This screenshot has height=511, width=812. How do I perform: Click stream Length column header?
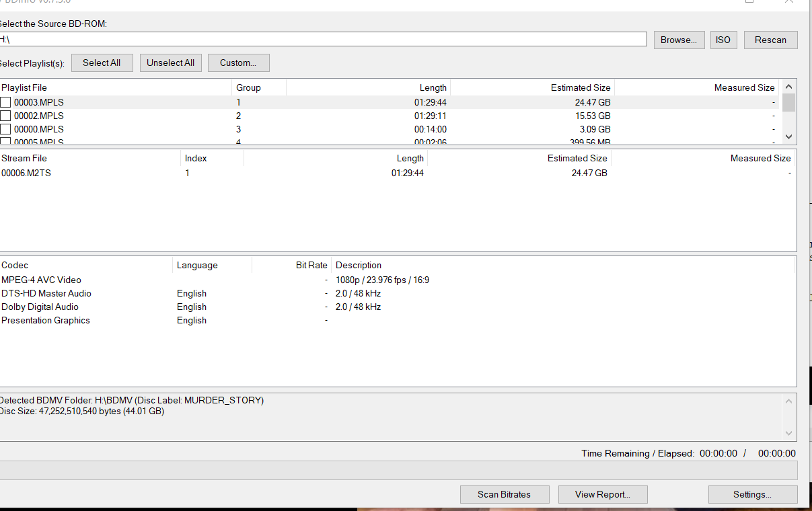[x=336, y=158]
